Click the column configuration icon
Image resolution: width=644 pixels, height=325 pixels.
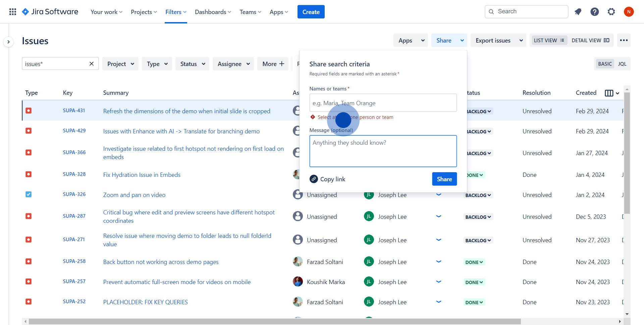pos(609,93)
